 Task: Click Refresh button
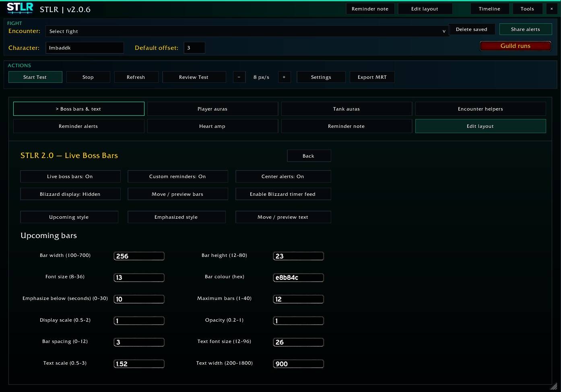coord(136,77)
